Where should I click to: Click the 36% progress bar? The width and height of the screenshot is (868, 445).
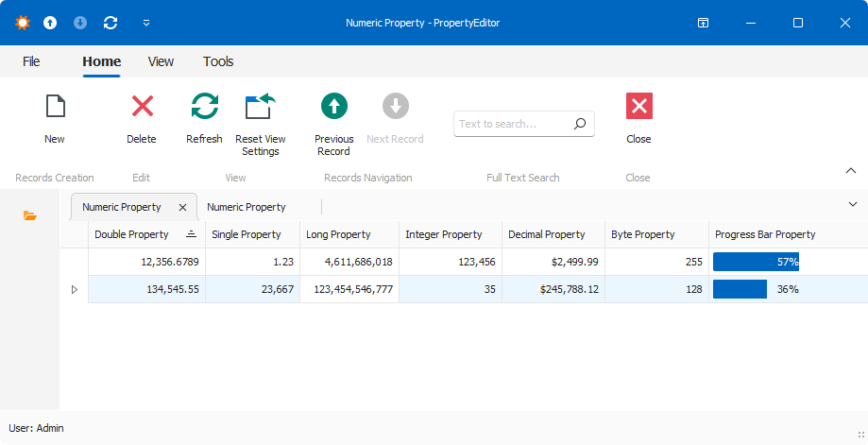(x=757, y=289)
